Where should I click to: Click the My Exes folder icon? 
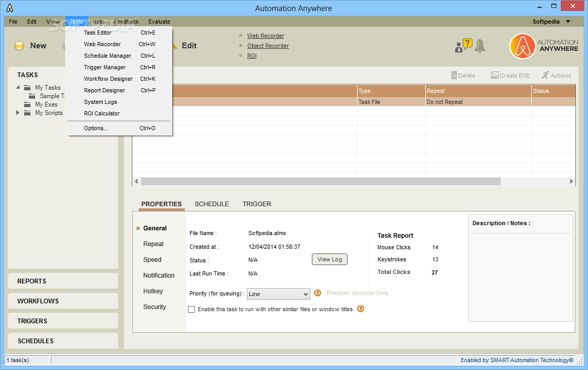click(27, 104)
